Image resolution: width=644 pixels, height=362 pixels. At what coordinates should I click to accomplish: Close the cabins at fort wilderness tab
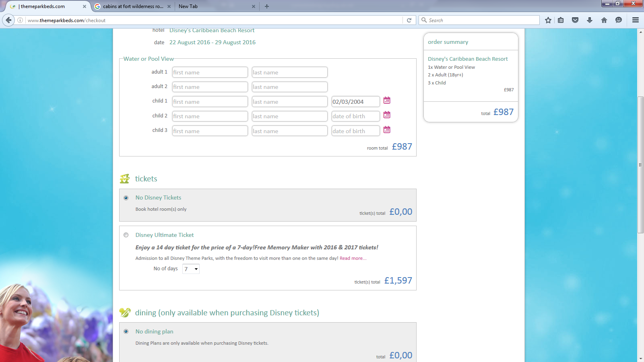click(x=169, y=6)
